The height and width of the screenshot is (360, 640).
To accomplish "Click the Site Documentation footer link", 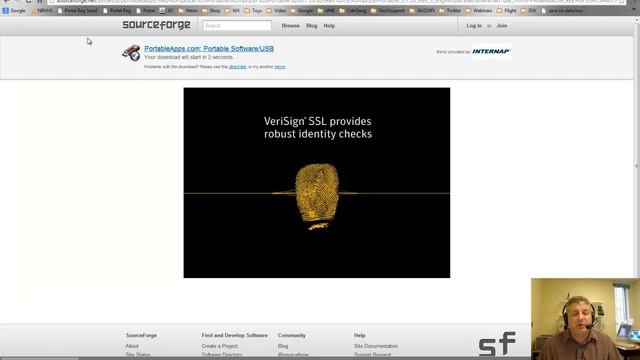I will (x=376, y=346).
